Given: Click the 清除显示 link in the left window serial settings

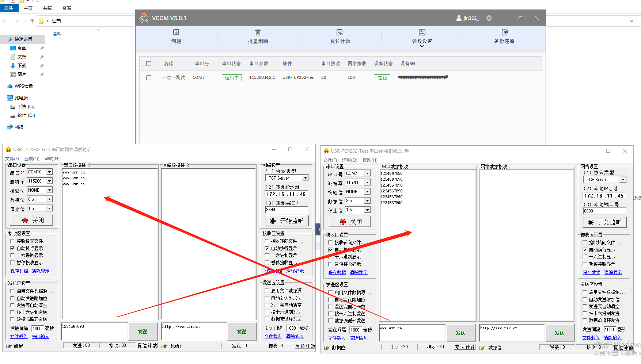Looking at the screenshot, I should pos(41,271).
